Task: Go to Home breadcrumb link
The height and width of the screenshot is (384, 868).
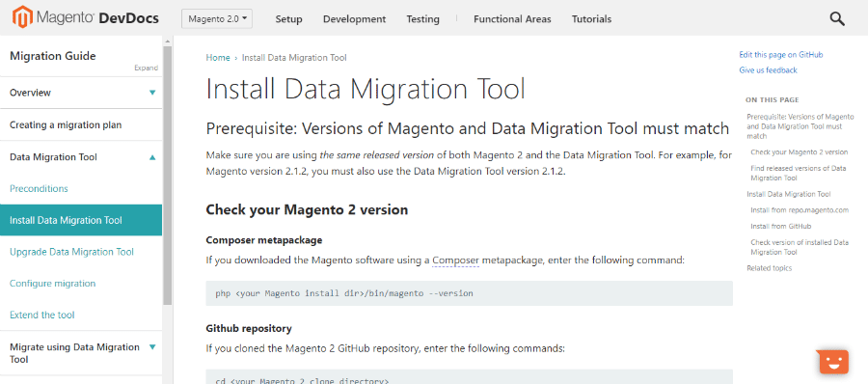Action: pos(218,58)
